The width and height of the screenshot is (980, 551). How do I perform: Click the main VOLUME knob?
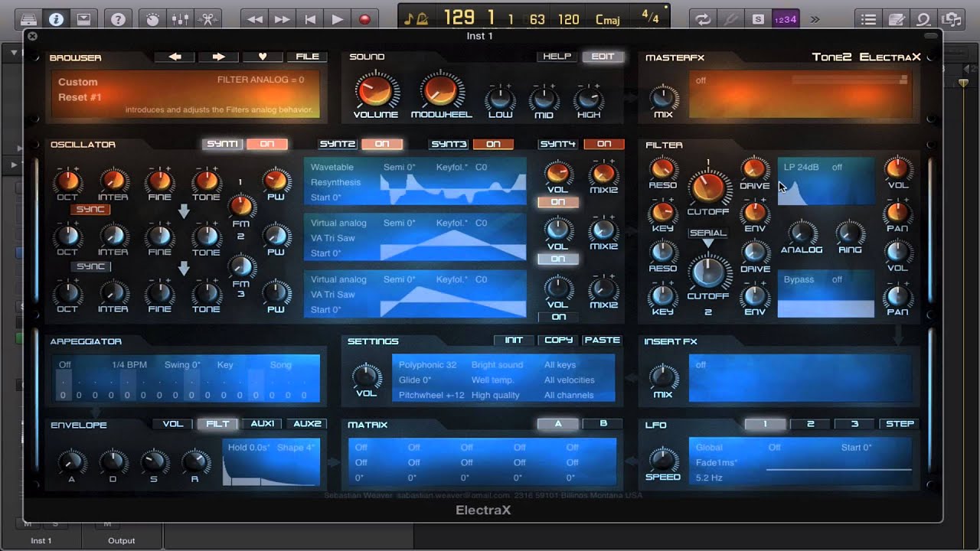coord(375,90)
